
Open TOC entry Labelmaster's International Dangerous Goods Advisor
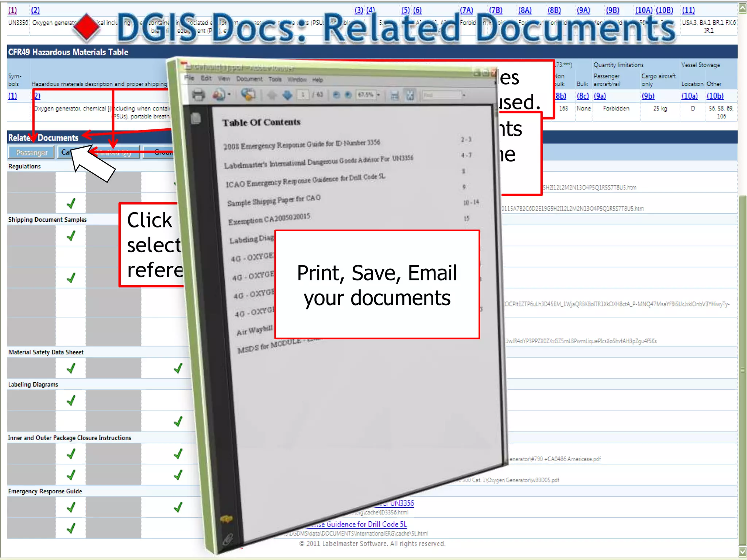point(318,162)
